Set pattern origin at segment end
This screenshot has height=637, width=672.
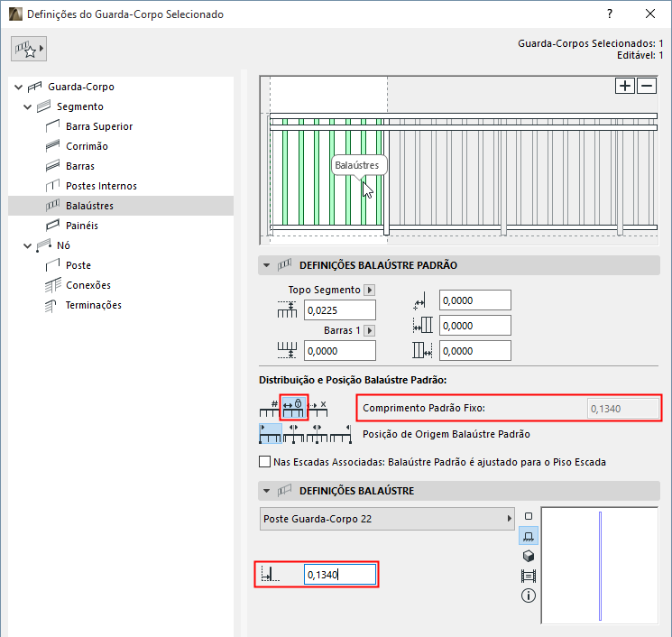tap(340, 434)
